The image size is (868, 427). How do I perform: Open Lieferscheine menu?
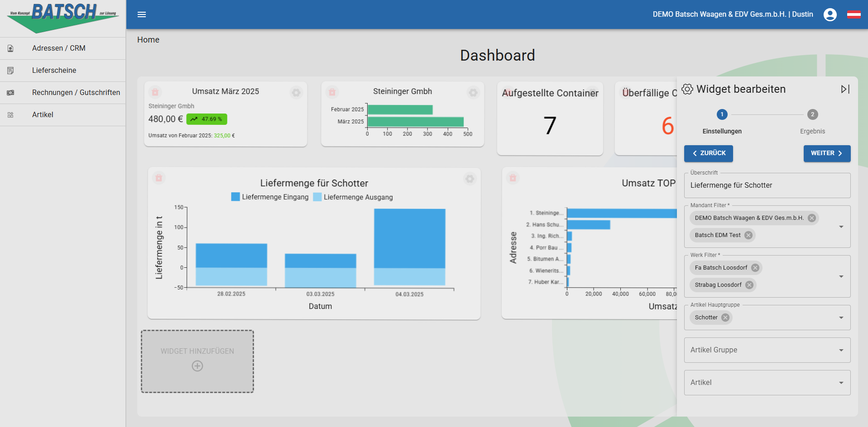click(x=62, y=71)
